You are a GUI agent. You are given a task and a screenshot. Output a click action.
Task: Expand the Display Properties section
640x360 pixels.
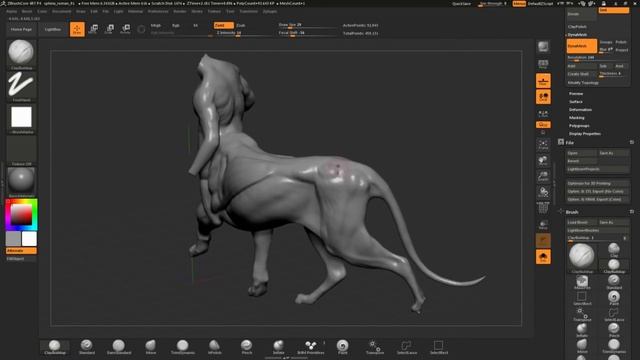click(584, 133)
